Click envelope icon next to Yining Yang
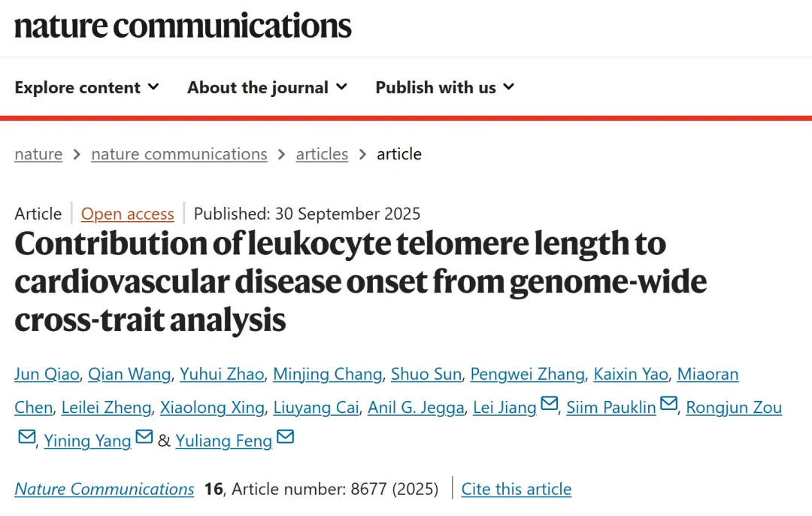 [x=144, y=437]
